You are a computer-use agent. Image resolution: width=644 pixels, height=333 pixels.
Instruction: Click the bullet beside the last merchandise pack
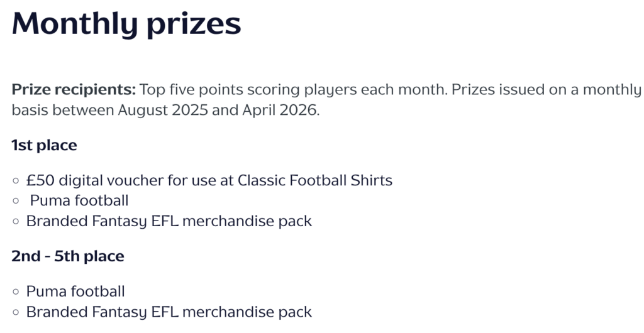point(16,312)
